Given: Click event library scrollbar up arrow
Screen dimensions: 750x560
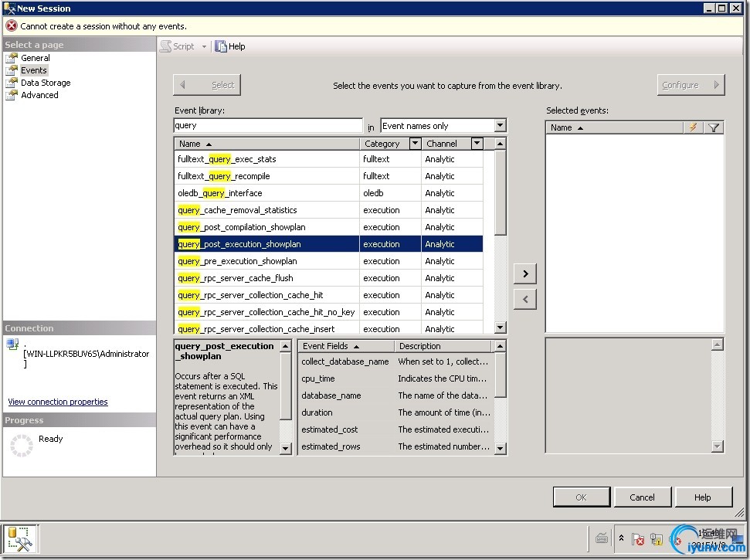Looking at the screenshot, I should pyautogui.click(x=500, y=144).
